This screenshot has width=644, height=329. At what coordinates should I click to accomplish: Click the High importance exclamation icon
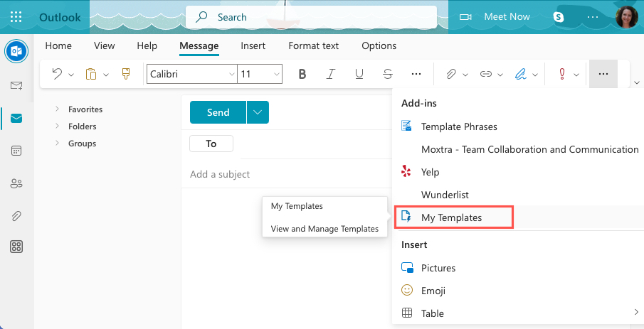pyautogui.click(x=562, y=74)
